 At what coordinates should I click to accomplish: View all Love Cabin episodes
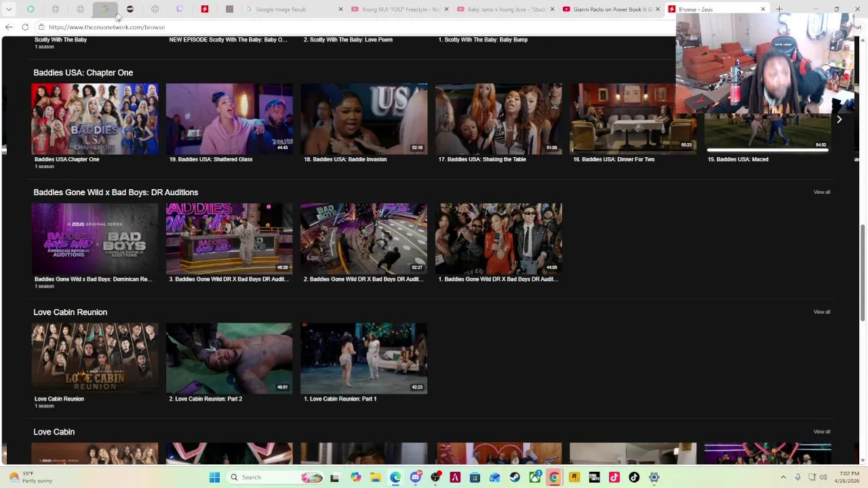pos(821,432)
